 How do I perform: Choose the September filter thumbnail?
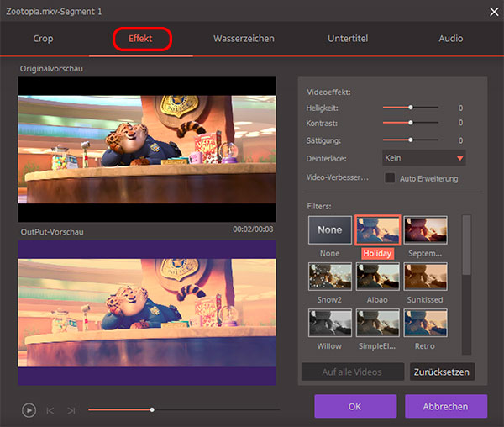[426, 230]
